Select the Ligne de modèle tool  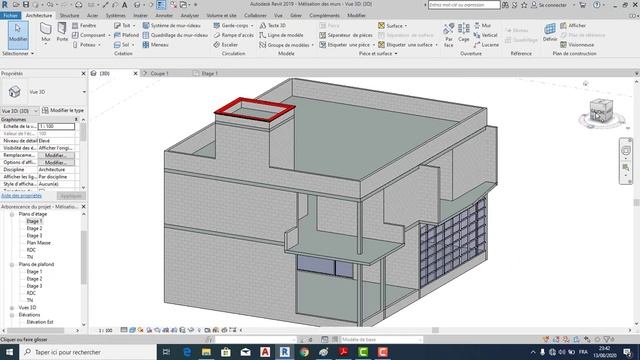(281, 35)
